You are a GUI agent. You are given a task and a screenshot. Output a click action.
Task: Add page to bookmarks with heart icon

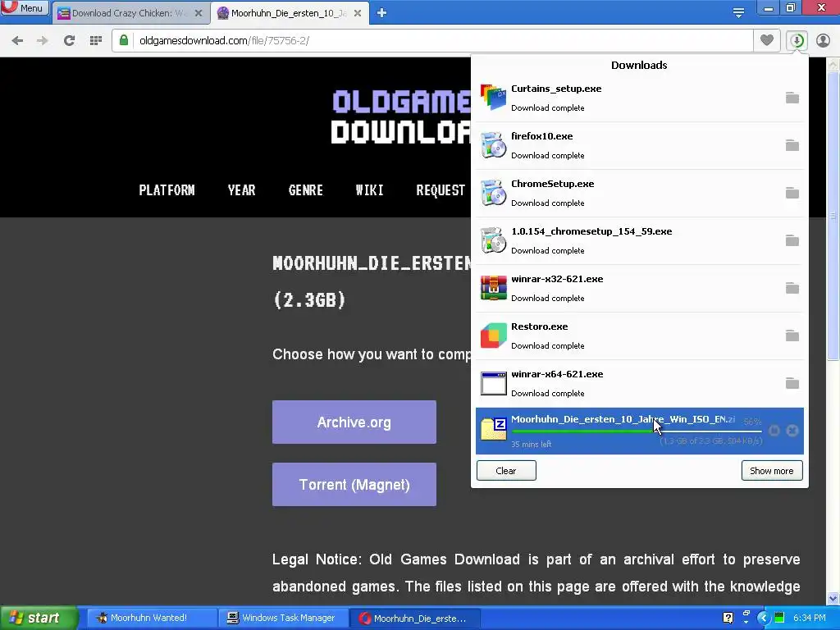coord(767,40)
